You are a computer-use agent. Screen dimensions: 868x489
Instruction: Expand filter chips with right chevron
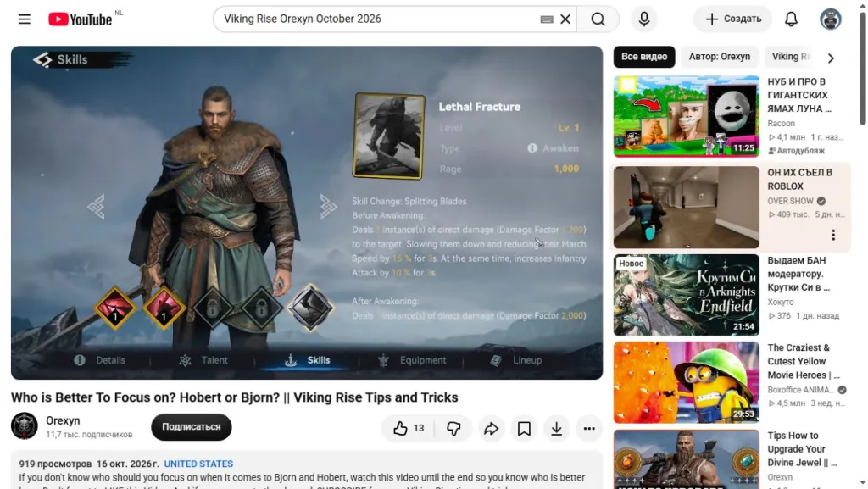coord(831,58)
